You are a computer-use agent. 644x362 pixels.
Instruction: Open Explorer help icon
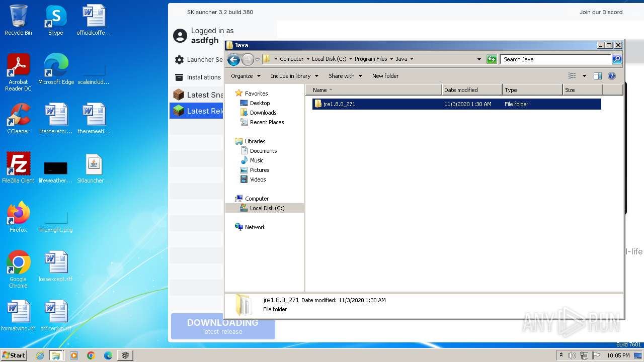pos(612,76)
